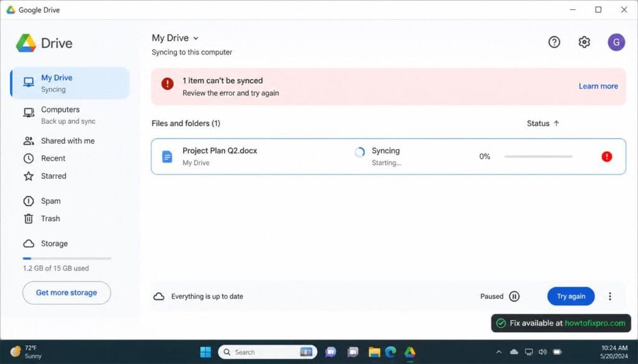Click the Get more storage button

(66, 292)
